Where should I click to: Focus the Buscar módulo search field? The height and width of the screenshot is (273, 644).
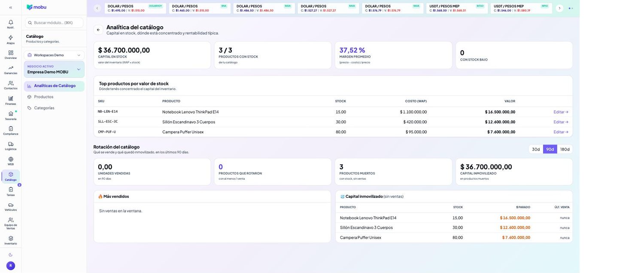pyautogui.click(x=54, y=22)
